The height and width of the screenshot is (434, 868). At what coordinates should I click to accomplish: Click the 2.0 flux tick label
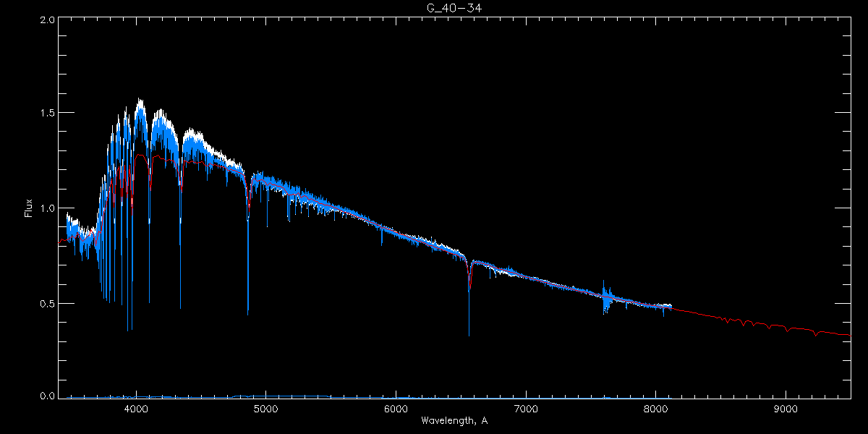tap(47, 21)
